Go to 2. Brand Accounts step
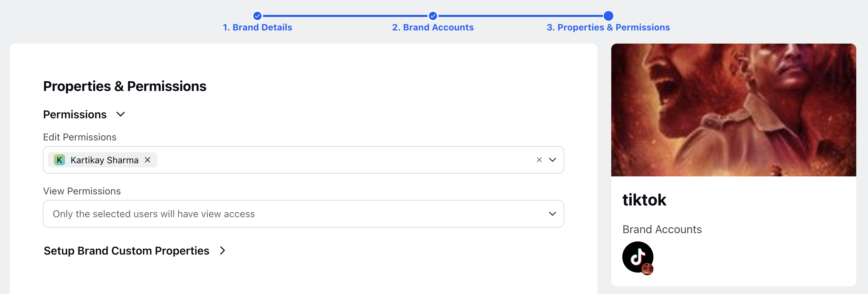 [433, 27]
